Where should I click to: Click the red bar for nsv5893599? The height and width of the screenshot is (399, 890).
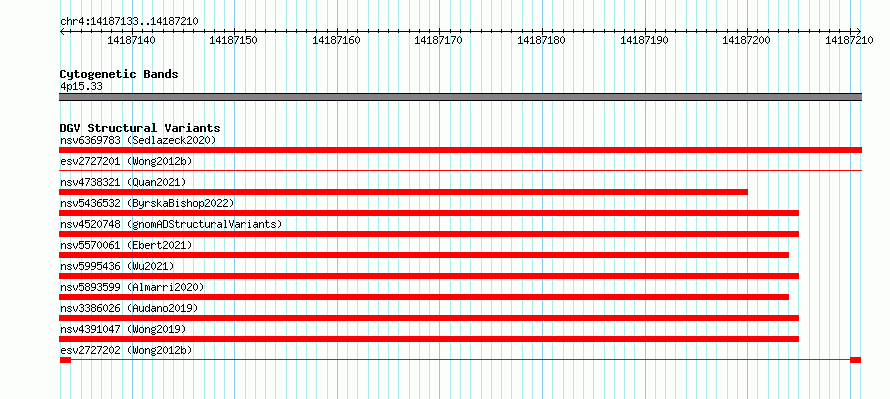tap(424, 297)
